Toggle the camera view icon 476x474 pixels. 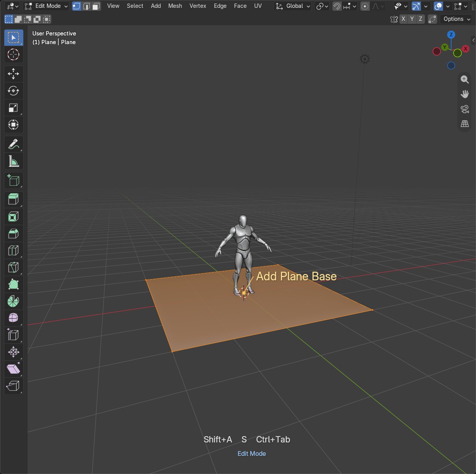[465, 109]
